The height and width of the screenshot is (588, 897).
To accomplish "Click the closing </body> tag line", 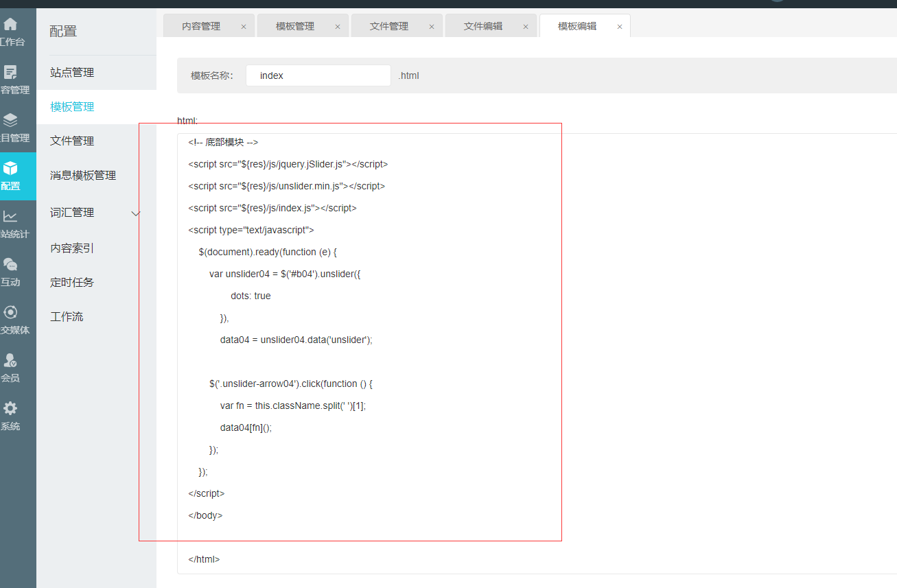I will click(205, 516).
